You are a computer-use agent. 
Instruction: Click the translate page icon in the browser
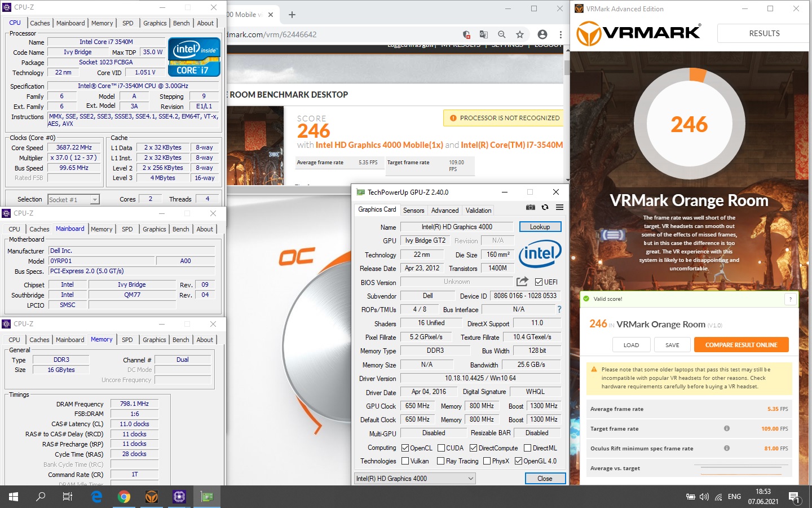pyautogui.click(x=484, y=34)
